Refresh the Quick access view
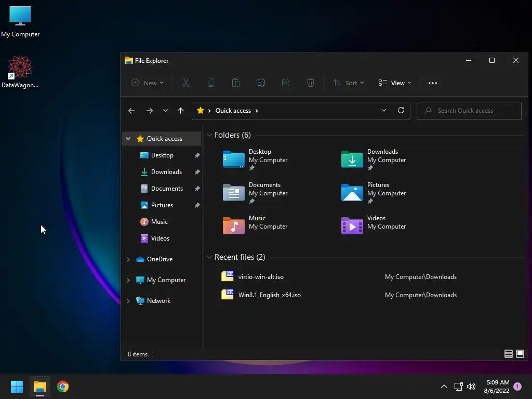The image size is (532, 399). pyautogui.click(x=401, y=110)
